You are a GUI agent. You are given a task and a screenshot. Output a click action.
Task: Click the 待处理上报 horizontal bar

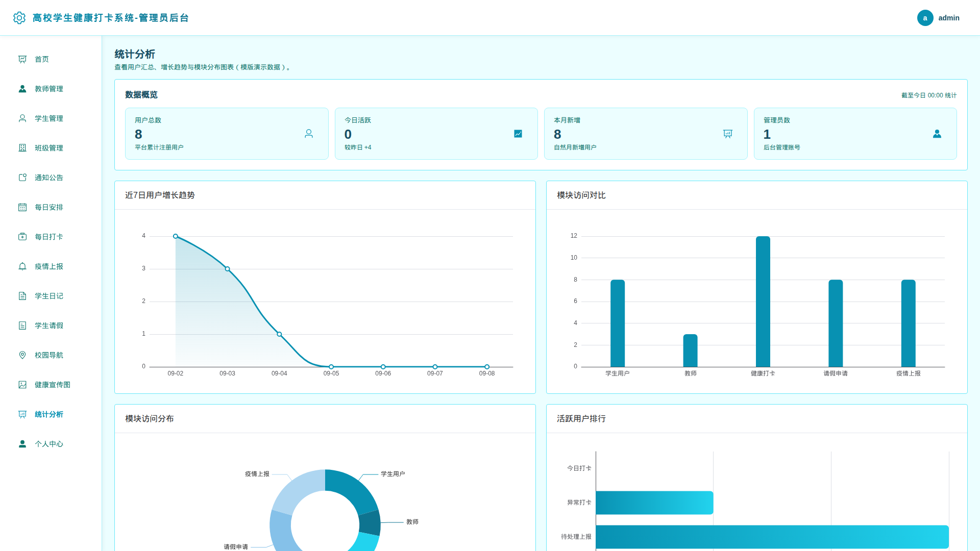click(772, 537)
